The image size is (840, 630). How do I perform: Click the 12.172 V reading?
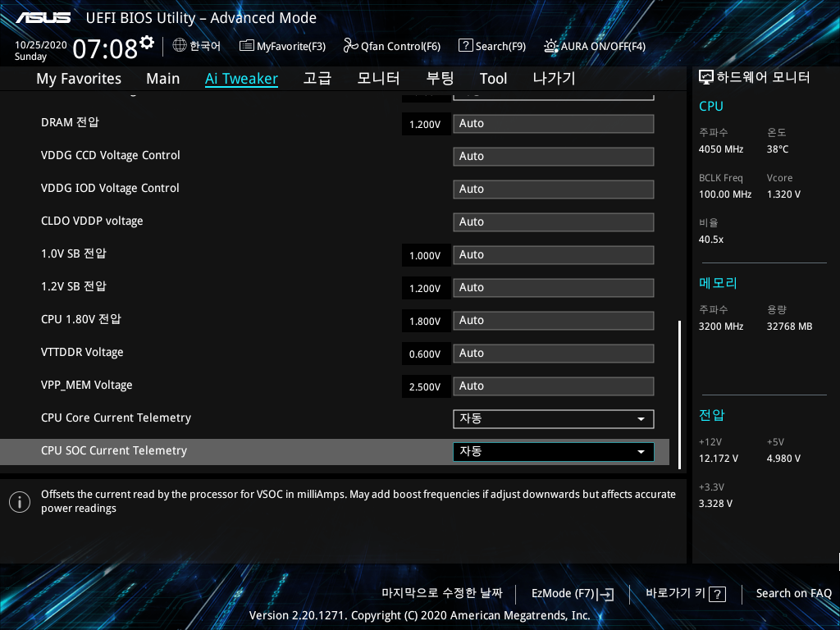(718, 459)
